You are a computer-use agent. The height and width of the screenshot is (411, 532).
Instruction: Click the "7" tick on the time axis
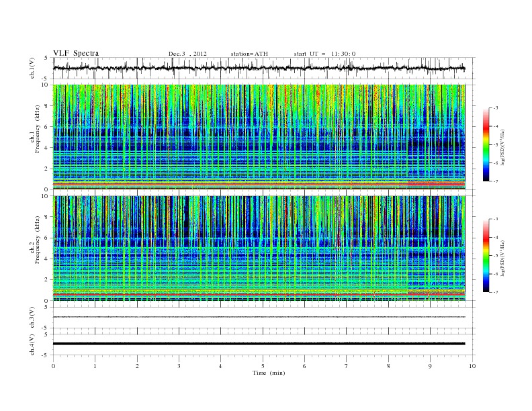pos(347,366)
